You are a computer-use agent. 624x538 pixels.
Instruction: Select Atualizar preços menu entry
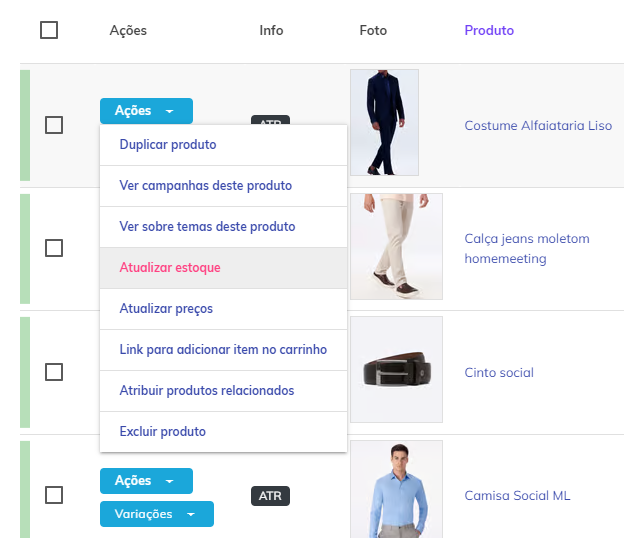pyautogui.click(x=166, y=309)
